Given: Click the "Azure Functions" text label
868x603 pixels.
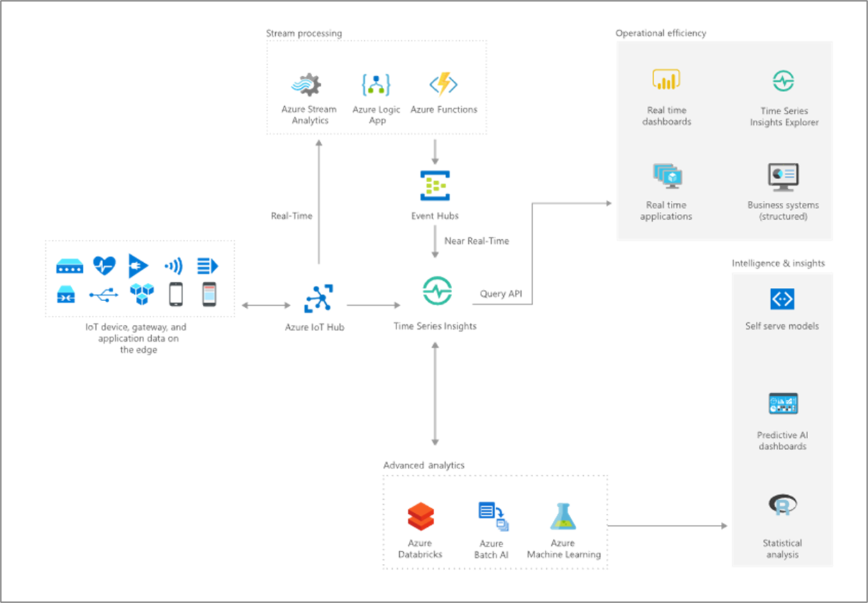Looking at the screenshot, I should (444, 109).
